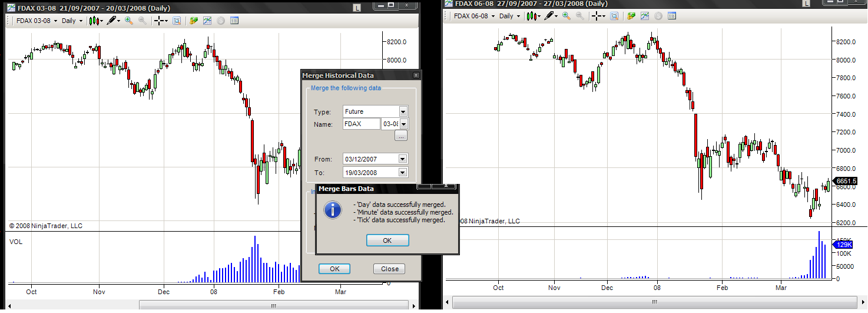Open contract expiry dropdown showing 03-08
Screen dimensions: 868x313
click(x=404, y=124)
